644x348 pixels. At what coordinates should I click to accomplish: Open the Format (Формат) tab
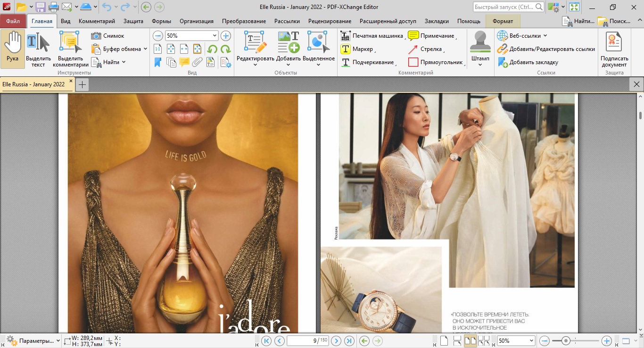click(x=503, y=21)
